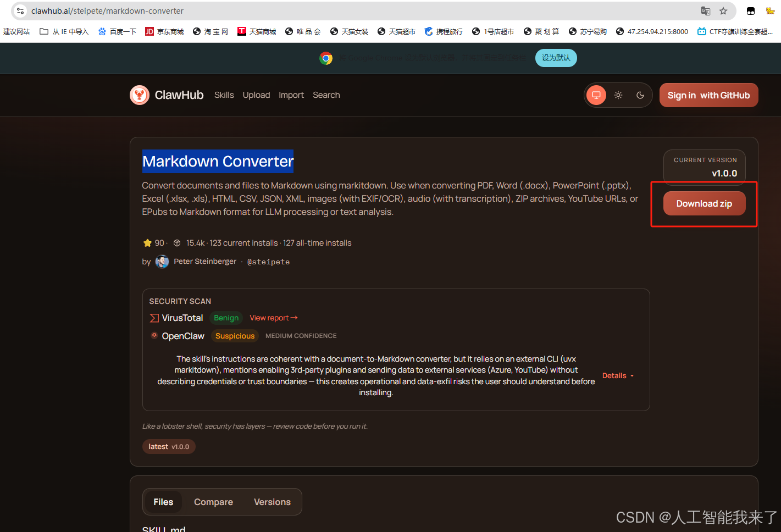Download the skill zip file
781x532 pixels.
click(705, 203)
